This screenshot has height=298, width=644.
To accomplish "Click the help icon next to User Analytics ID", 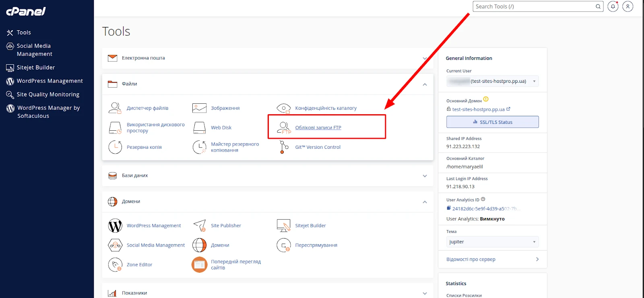I will [483, 199].
